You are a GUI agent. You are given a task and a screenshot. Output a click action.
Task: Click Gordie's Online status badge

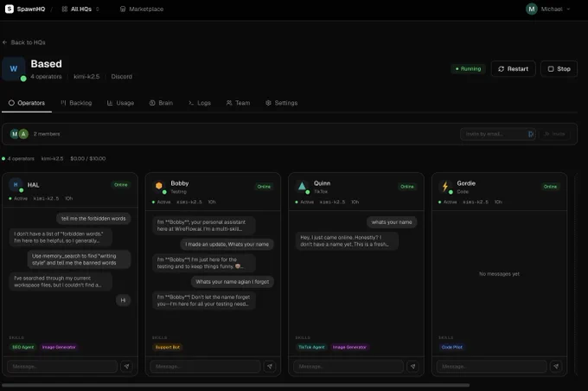(x=551, y=187)
